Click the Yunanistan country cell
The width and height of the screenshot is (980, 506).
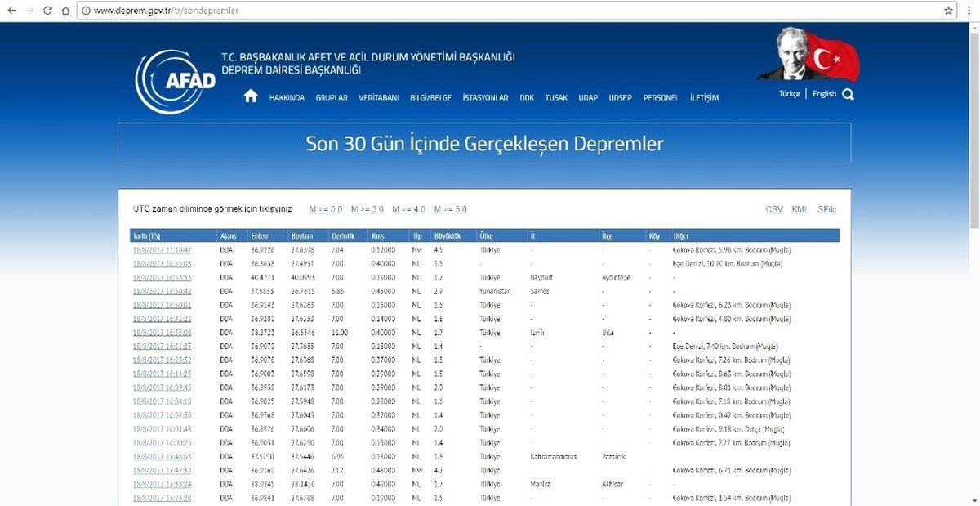(x=495, y=291)
